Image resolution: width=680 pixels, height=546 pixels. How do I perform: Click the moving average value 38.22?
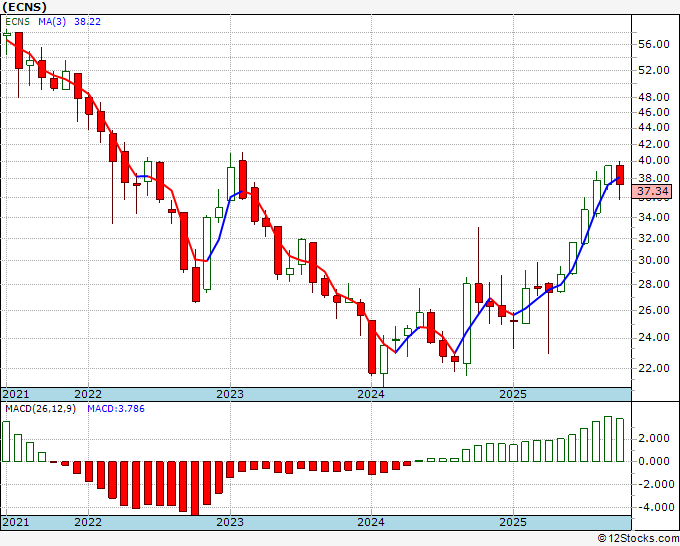click(x=87, y=22)
